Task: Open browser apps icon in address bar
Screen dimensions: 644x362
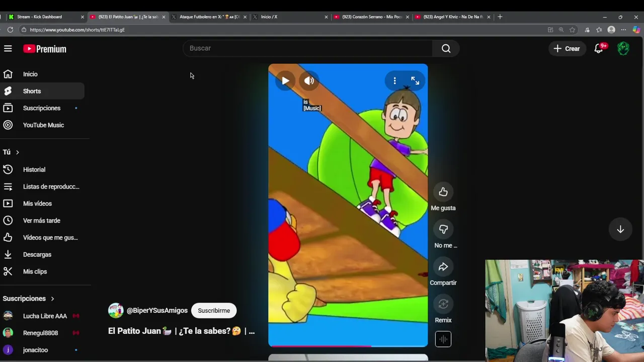Action: (x=550, y=30)
